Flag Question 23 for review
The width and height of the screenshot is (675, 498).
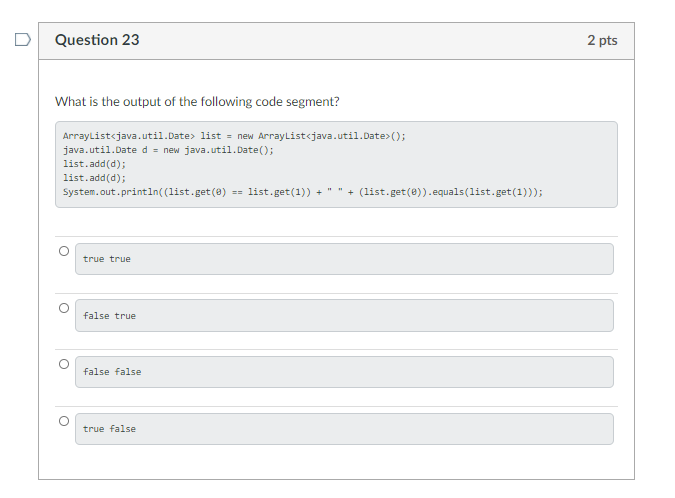point(22,41)
